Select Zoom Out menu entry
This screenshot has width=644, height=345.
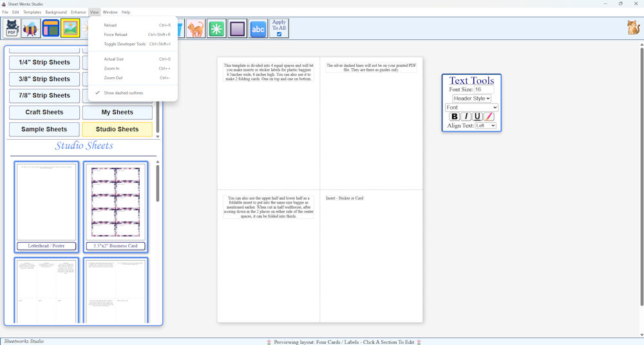pos(133,78)
